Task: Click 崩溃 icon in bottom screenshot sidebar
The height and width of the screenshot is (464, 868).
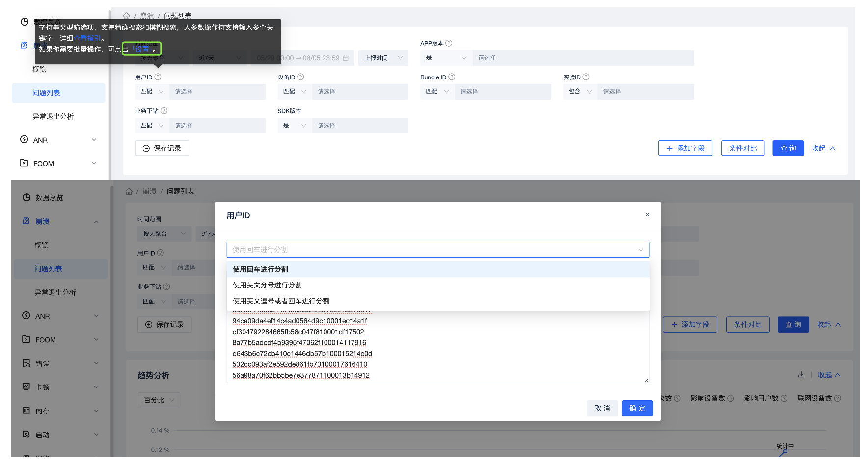Action: pyautogui.click(x=26, y=221)
